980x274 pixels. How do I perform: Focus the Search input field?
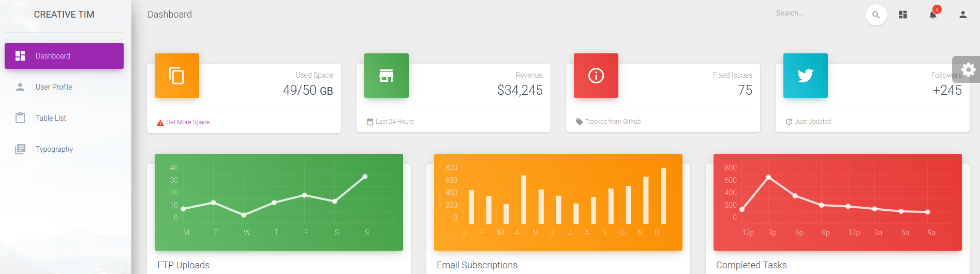[x=819, y=13]
